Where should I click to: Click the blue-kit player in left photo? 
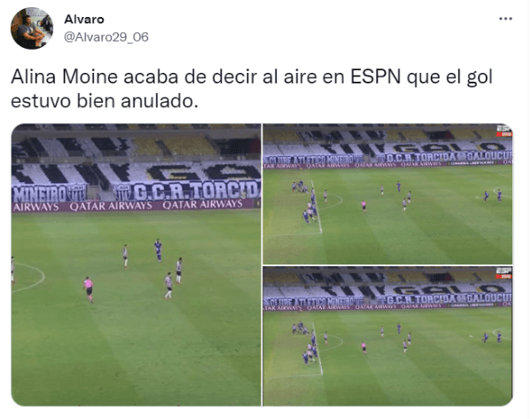(x=158, y=249)
